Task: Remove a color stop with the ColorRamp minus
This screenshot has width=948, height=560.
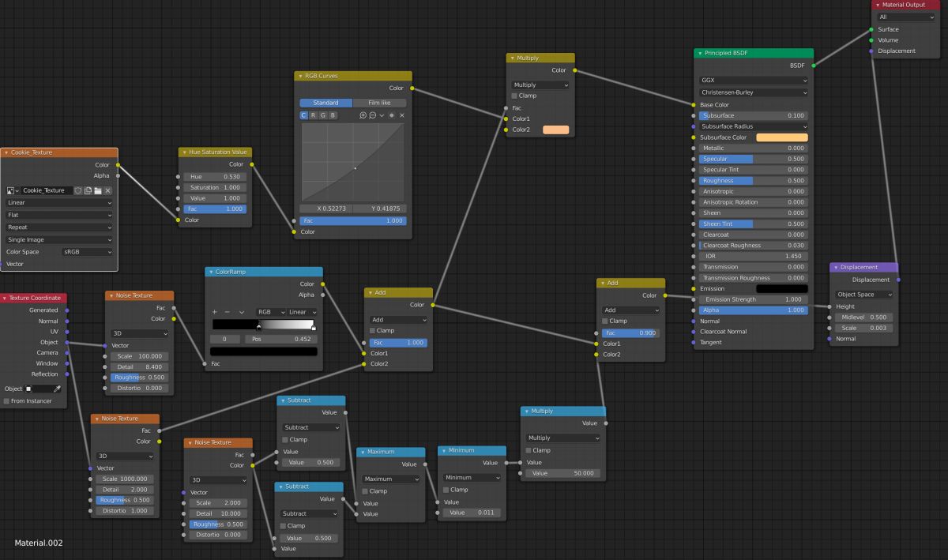Action: [x=227, y=312]
